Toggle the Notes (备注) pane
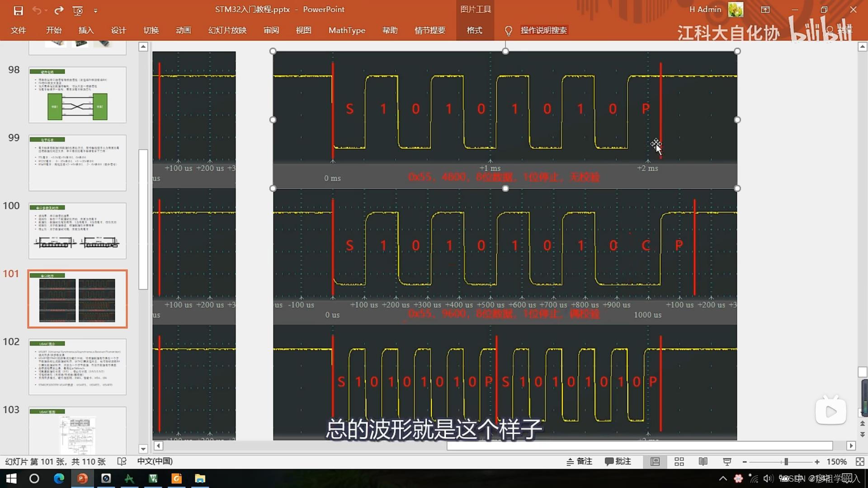 tap(579, 461)
